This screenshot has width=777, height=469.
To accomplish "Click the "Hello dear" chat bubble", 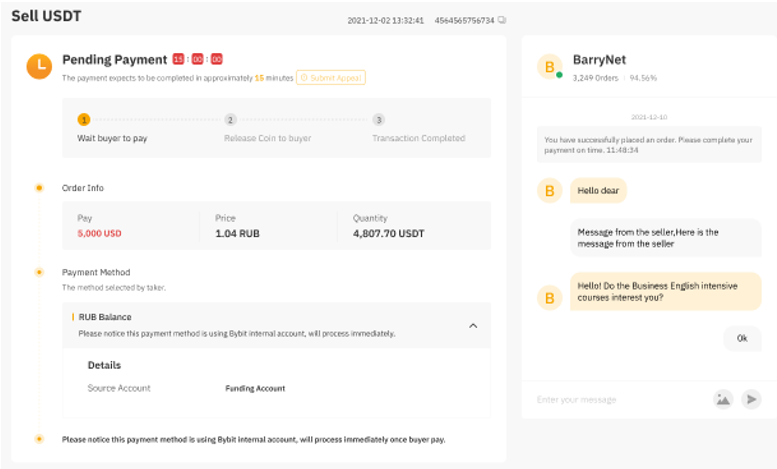I will (599, 190).
